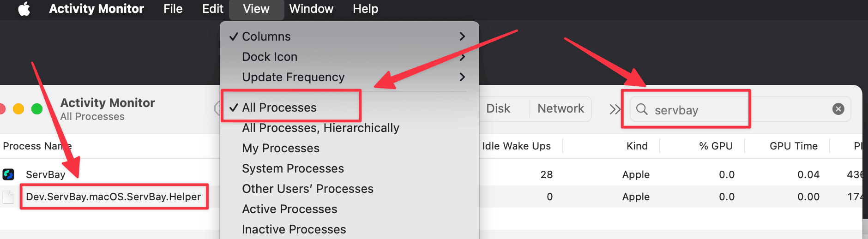Click the magnifying glass search icon
Viewport: 868px width, 239px height.
(x=642, y=109)
